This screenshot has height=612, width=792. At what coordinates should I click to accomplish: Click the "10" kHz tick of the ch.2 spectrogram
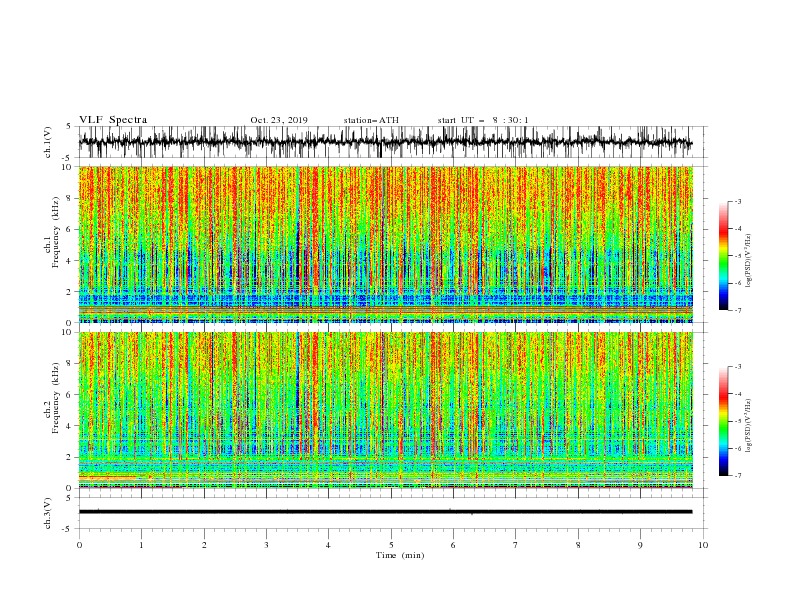[x=69, y=332]
